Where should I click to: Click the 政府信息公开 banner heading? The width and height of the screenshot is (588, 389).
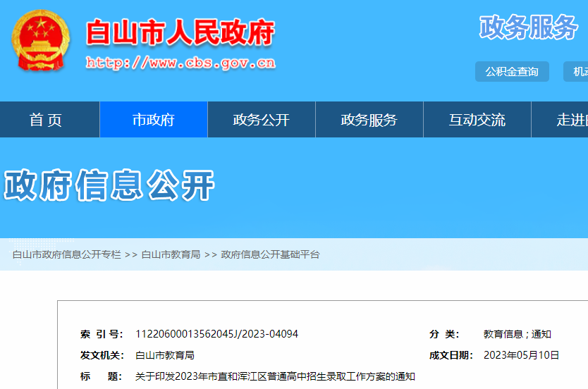[109, 185]
